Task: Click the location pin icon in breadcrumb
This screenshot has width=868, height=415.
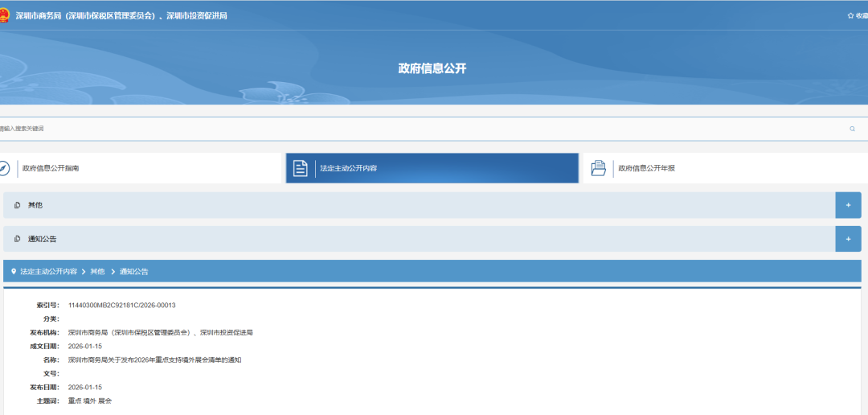Action: 14,272
